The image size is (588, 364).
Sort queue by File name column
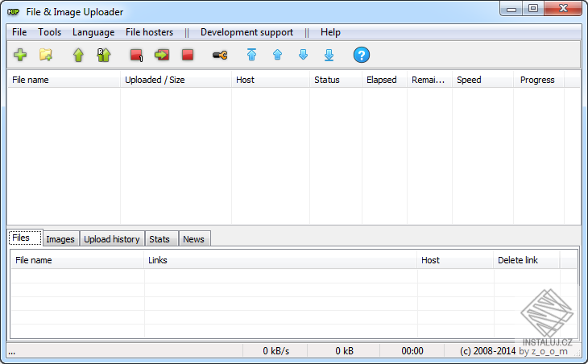[64, 80]
